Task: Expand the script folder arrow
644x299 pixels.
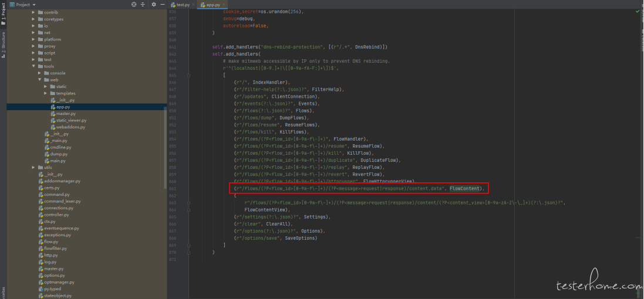Action: (x=33, y=53)
